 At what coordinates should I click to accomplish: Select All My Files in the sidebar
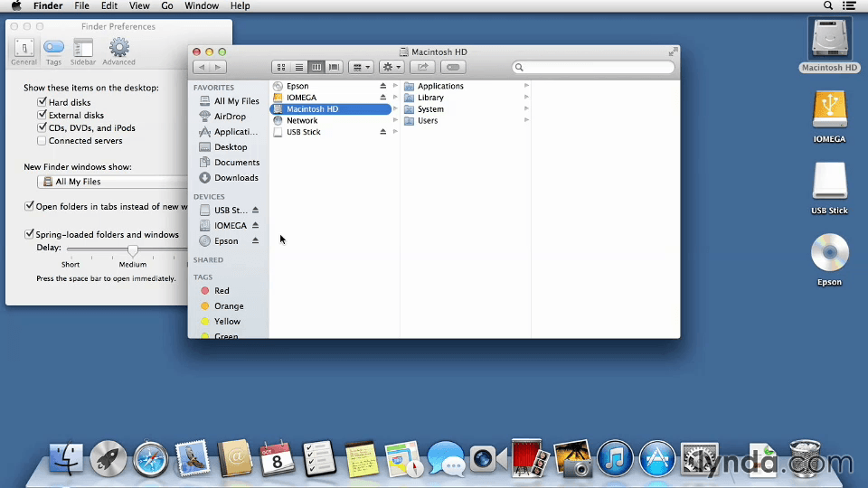pos(229,100)
